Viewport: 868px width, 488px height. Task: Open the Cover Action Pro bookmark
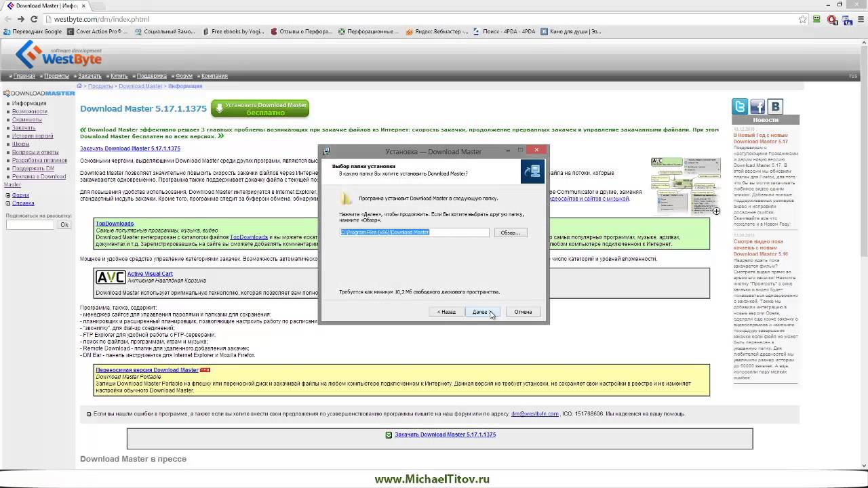point(96,31)
